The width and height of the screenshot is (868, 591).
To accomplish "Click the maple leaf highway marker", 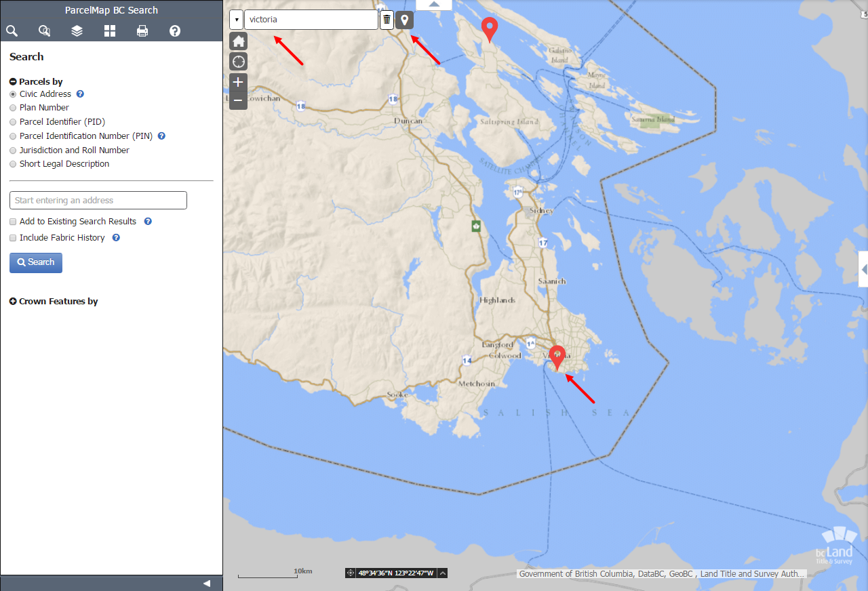I will [476, 226].
